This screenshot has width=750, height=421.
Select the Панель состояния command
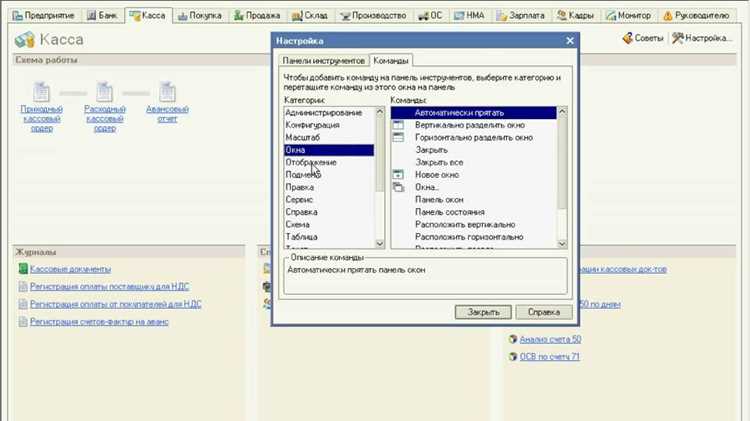coord(474,212)
